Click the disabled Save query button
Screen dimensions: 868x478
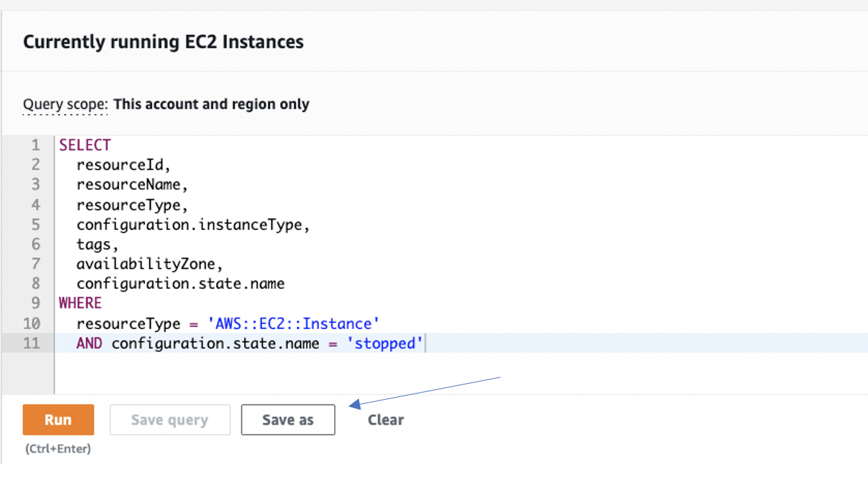(170, 419)
